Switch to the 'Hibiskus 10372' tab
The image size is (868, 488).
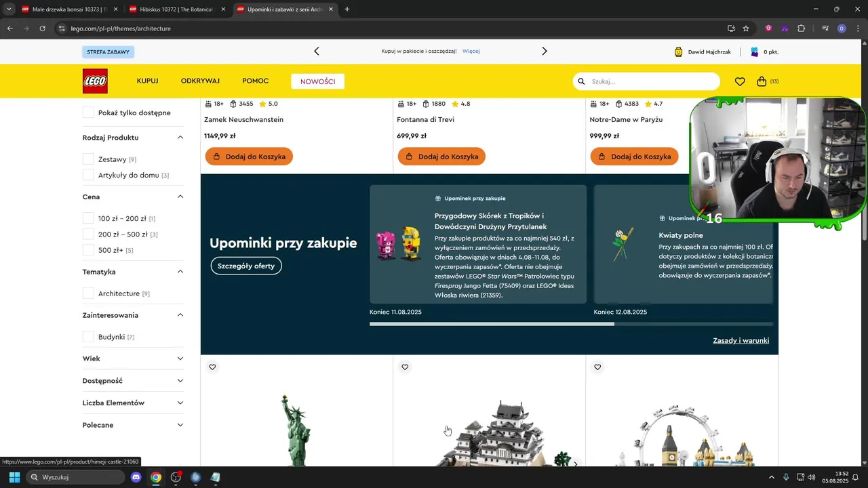tap(177, 9)
